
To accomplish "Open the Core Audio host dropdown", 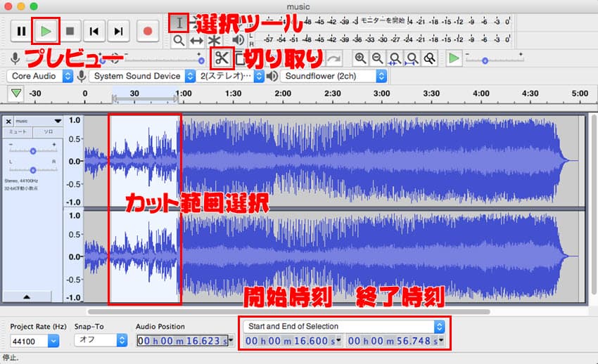I will (39, 76).
